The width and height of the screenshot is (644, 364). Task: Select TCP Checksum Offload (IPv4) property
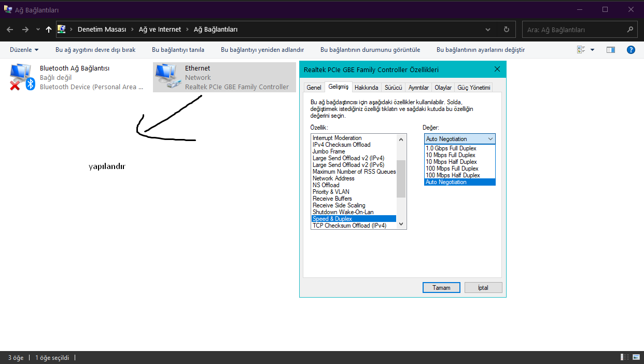pyautogui.click(x=354, y=226)
